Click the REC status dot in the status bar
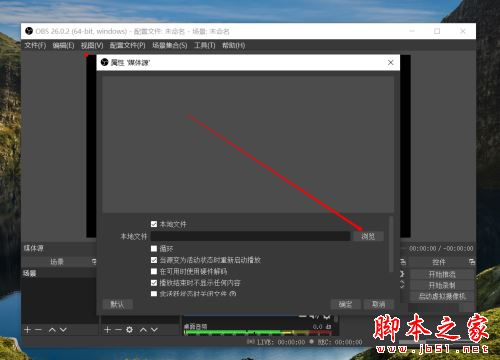Image resolution: width=500 pixels, height=360 pixels. 311,342
